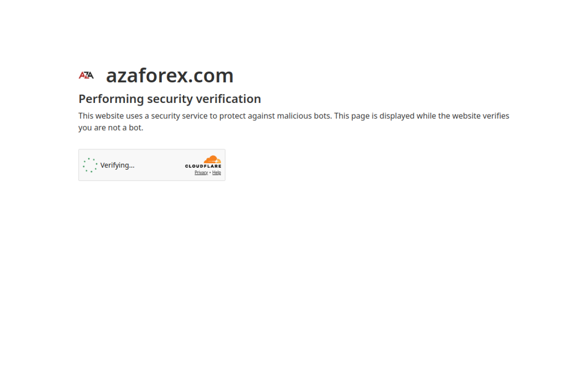
Task: Open the Privacy link
Action: [201, 173]
